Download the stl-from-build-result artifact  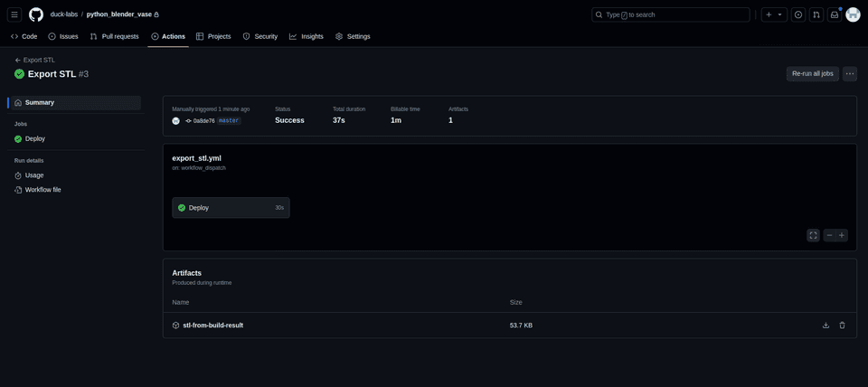tap(826, 326)
